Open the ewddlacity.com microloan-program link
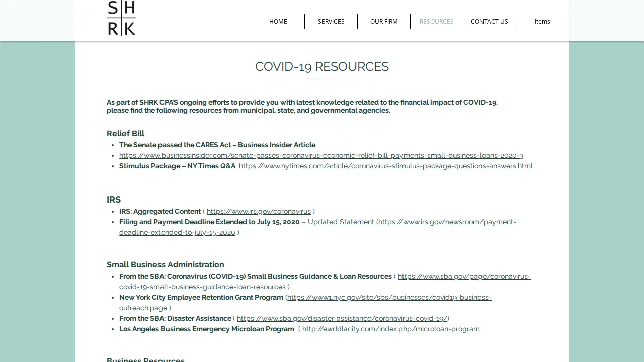644x362 pixels. point(391,329)
